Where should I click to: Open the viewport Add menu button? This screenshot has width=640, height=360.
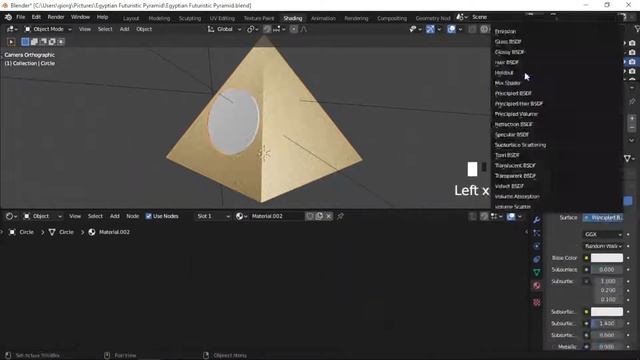point(124,29)
